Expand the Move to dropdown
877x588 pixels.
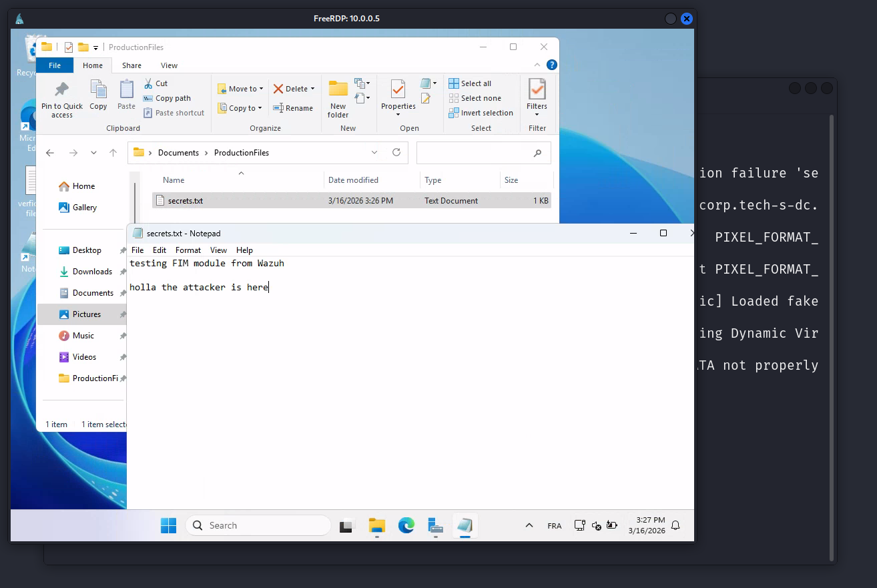pos(261,89)
